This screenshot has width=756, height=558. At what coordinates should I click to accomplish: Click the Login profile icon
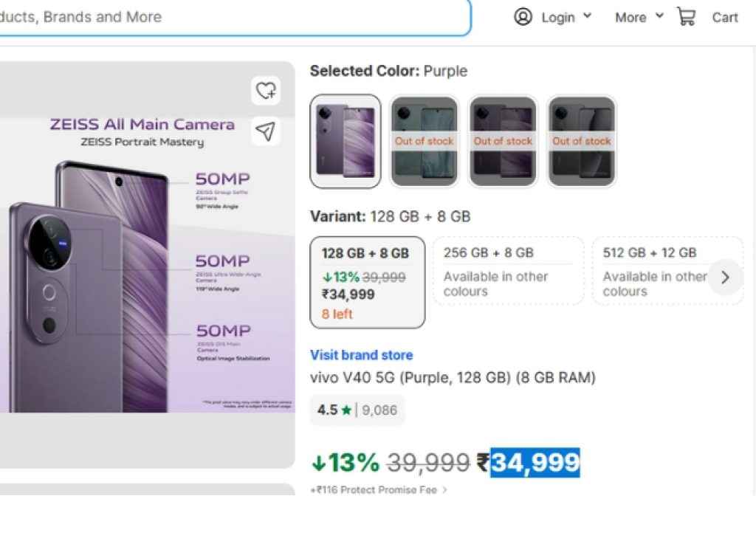click(523, 17)
